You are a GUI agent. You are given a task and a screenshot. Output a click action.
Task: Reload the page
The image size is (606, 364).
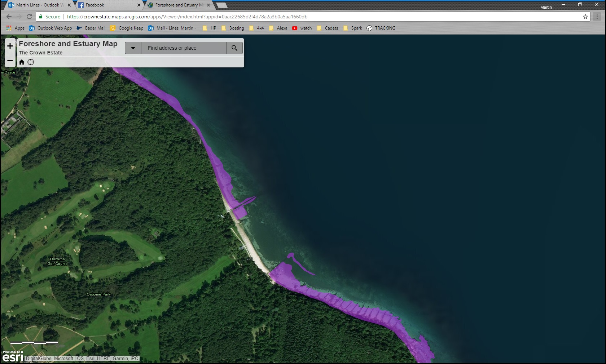point(29,17)
